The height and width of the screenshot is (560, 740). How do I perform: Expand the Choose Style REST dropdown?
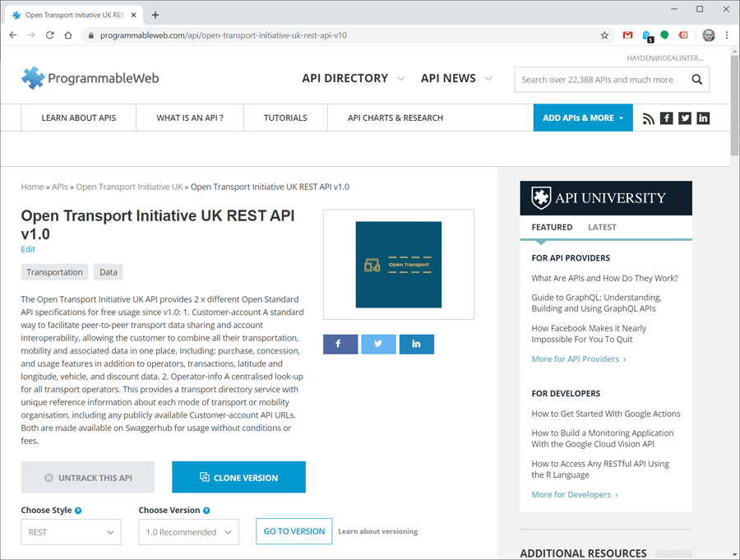pyautogui.click(x=71, y=532)
